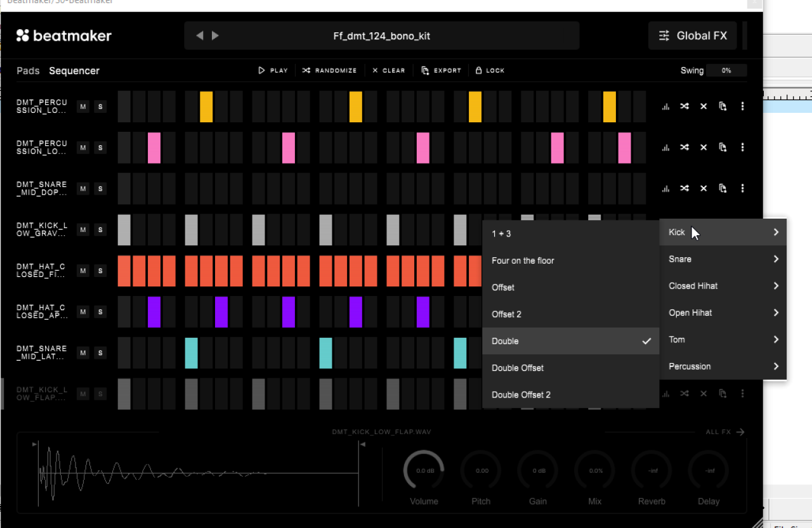Solo the DMT_HAT_CLOSED_FI track
Viewport: 812px width, 528px height.
click(x=100, y=271)
